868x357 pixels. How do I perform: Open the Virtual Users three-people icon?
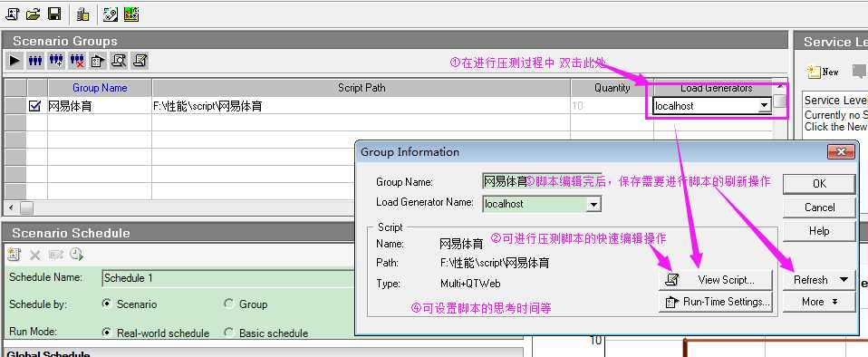pos(35,61)
